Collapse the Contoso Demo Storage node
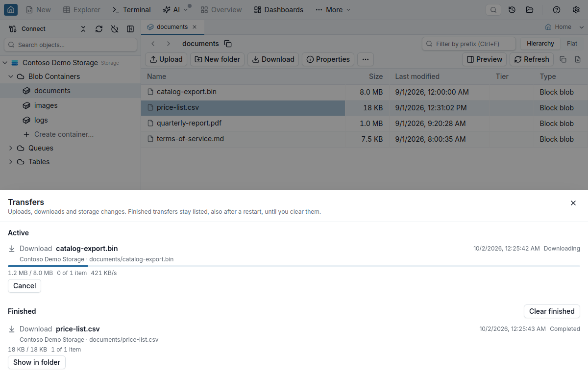 (5, 63)
